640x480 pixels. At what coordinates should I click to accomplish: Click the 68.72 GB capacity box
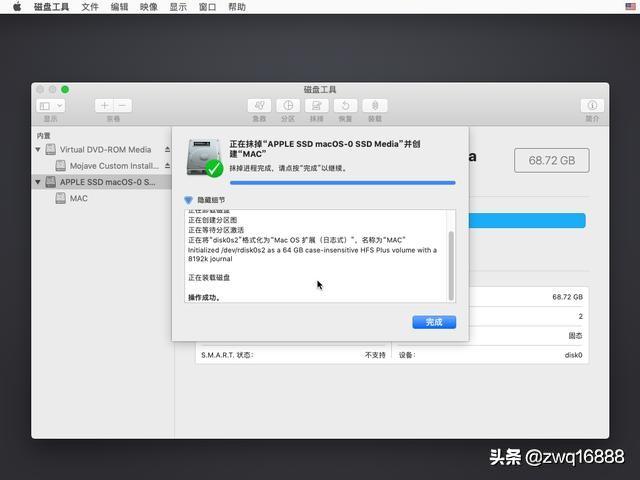(551, 160)
